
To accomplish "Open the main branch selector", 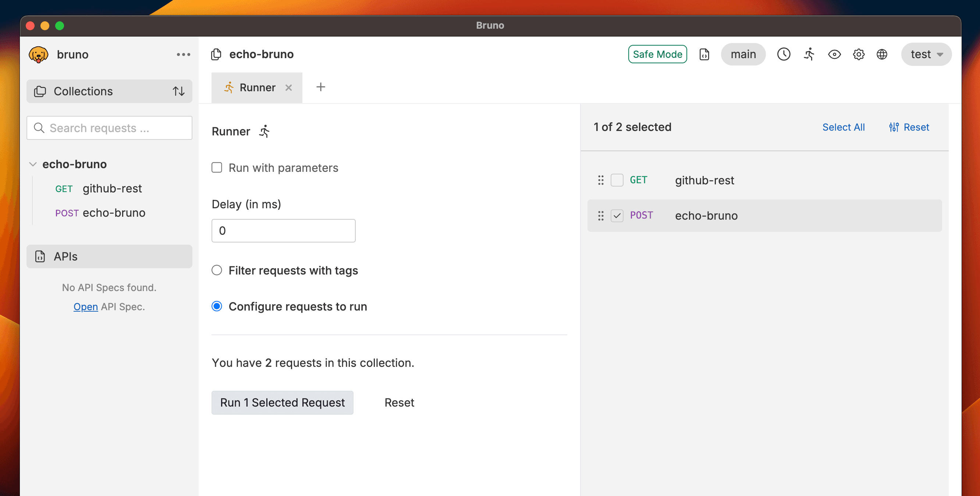I will 743,54.
